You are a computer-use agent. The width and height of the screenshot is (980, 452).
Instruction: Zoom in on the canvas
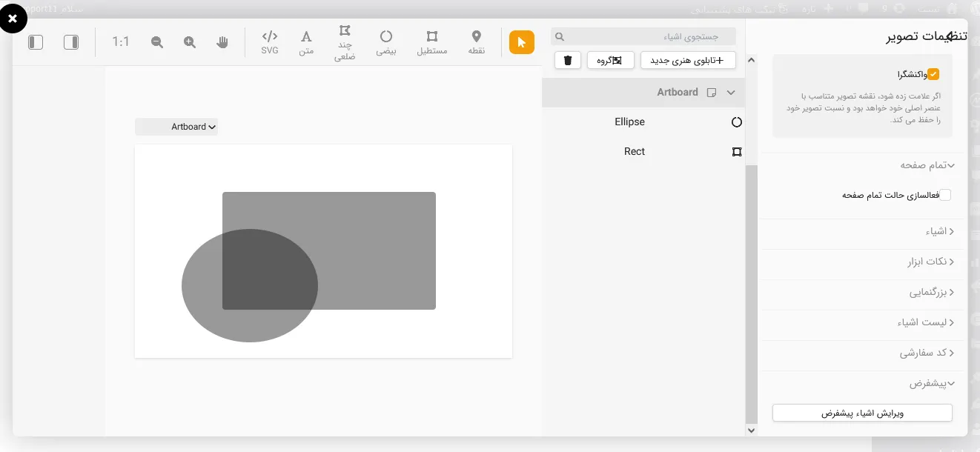[190, 42]
